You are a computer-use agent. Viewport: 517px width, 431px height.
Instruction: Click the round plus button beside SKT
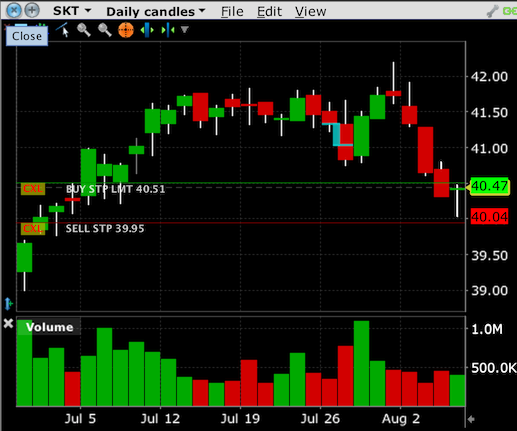click(x=32, y=10)
